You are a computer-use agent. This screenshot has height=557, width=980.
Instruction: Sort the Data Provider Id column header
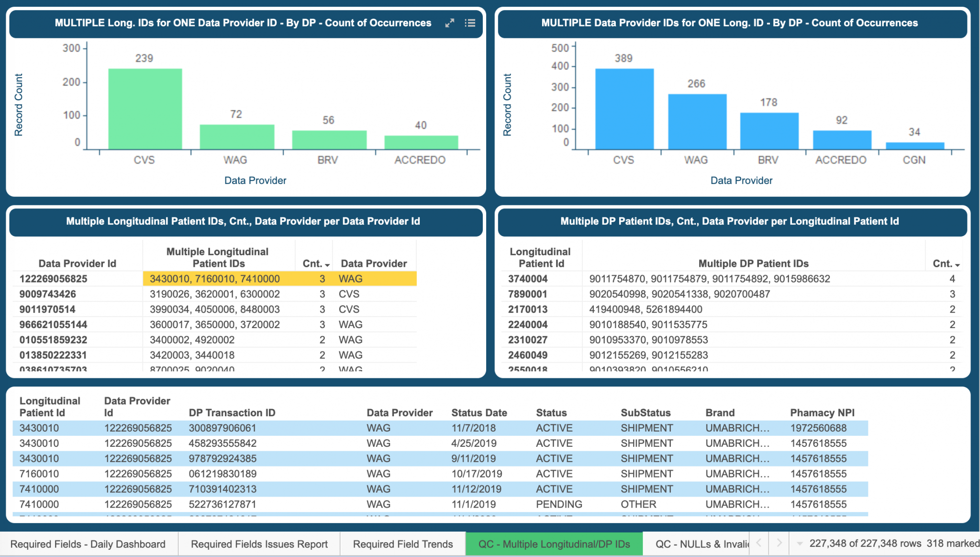click(137, 407)
